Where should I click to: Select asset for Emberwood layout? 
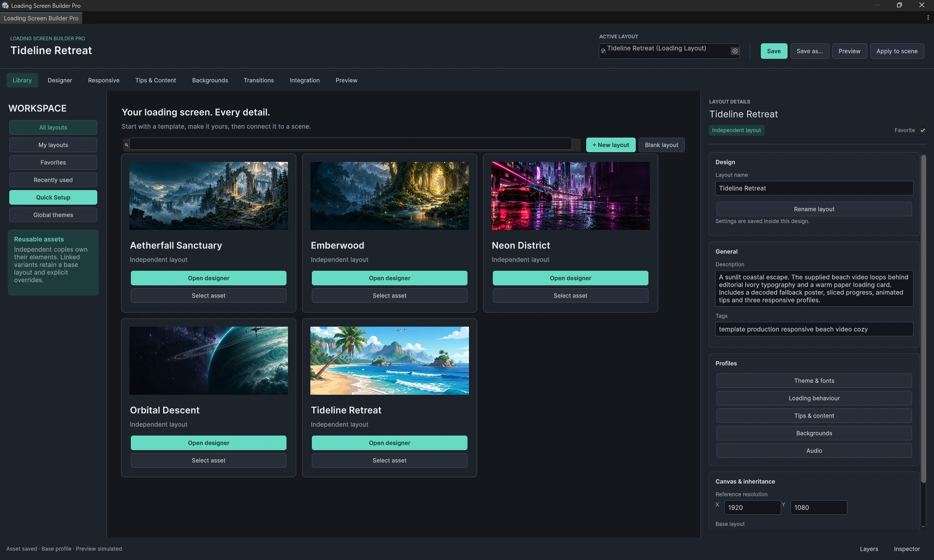click(x=390, y=296)
